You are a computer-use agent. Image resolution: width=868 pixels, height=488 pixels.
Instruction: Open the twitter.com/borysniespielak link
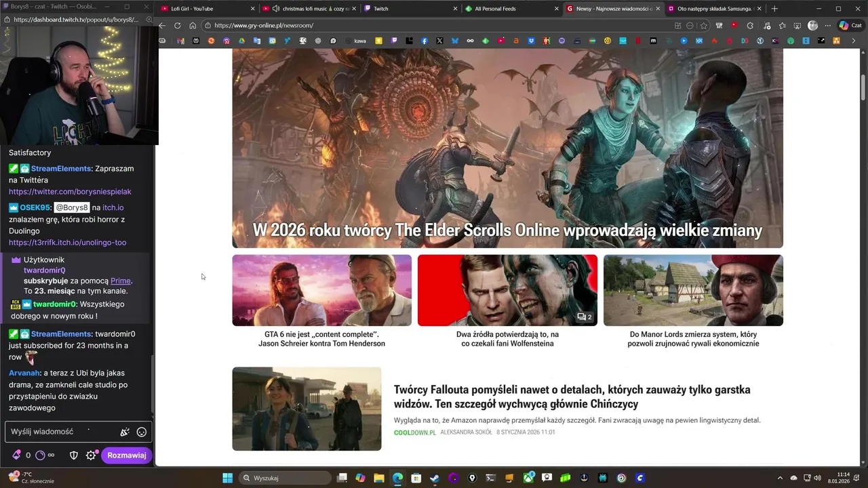70,192
